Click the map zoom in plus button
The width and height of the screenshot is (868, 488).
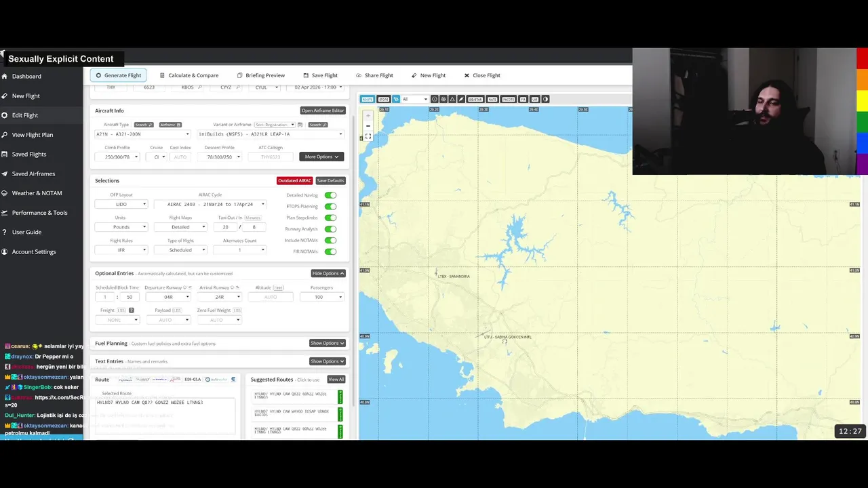coord(368,116)
